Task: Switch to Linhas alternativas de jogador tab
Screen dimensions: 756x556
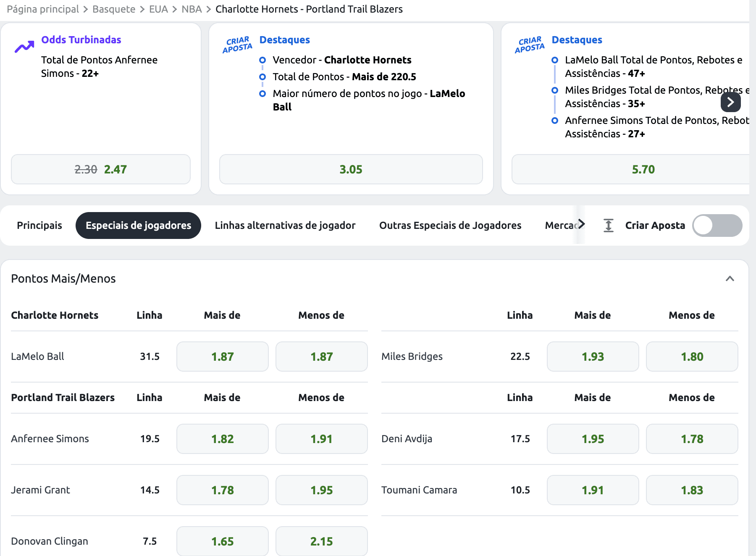Action: (285, 226)
